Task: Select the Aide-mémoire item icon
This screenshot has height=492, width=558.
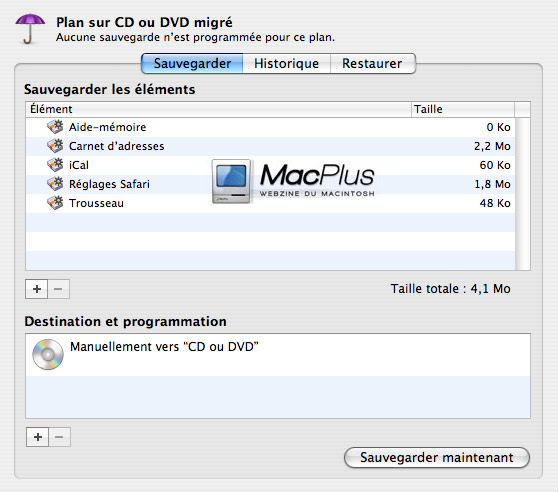Action: 55,127
